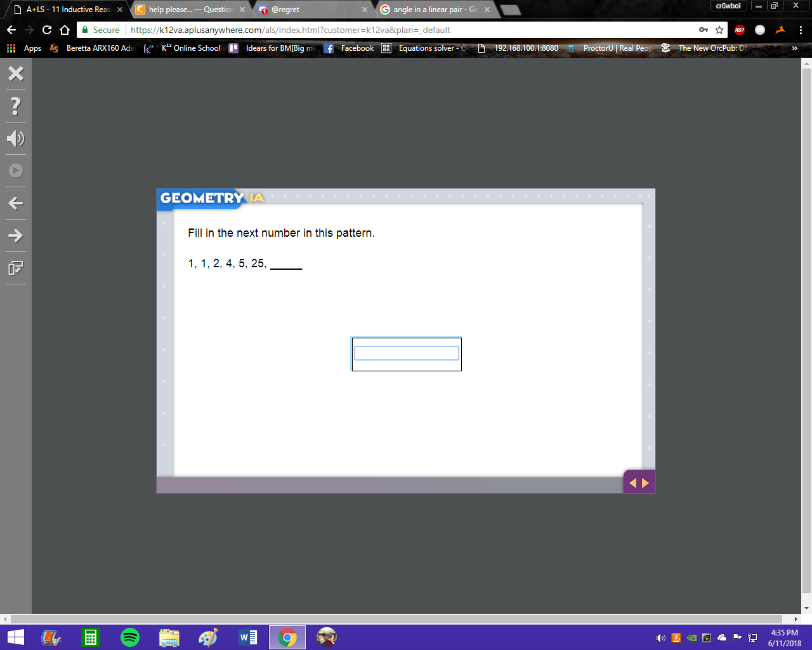Open the AdBlock Plus extension icon
Viewport: 812px width, 650px height.
740,30
